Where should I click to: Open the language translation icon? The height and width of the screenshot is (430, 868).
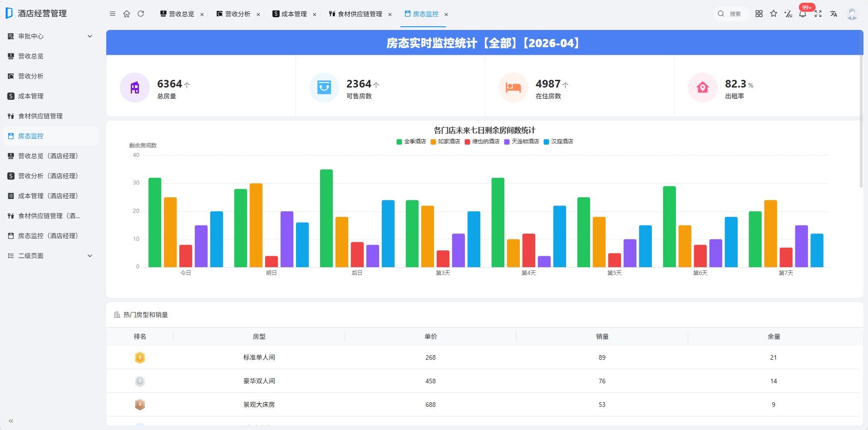[833, 14]
